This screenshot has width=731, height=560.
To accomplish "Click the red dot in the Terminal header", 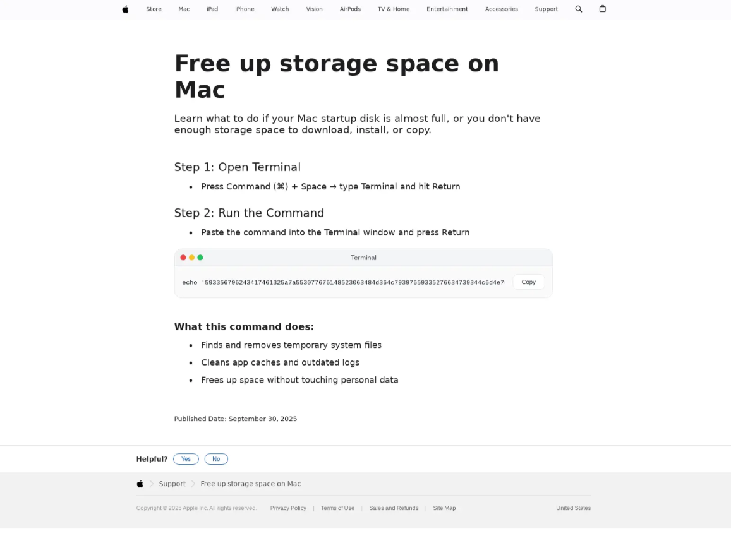I will [x=183, y=258].
